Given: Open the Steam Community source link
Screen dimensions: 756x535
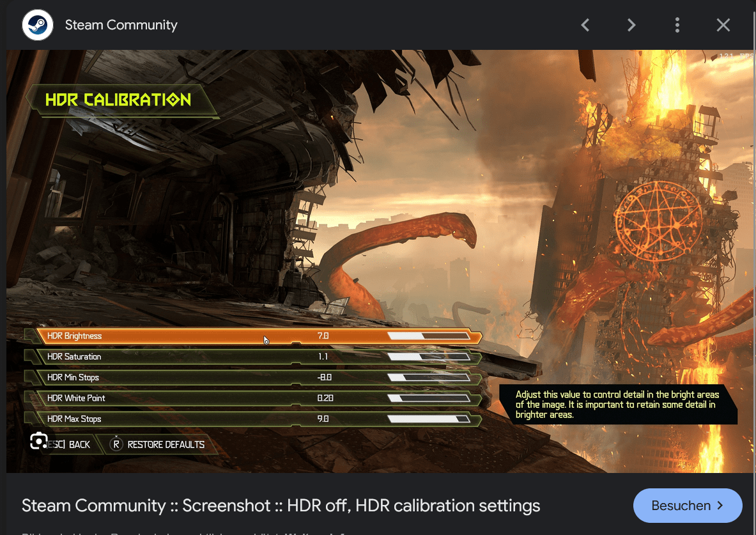Looking at the screenshot, I should [x=121, y=24].
